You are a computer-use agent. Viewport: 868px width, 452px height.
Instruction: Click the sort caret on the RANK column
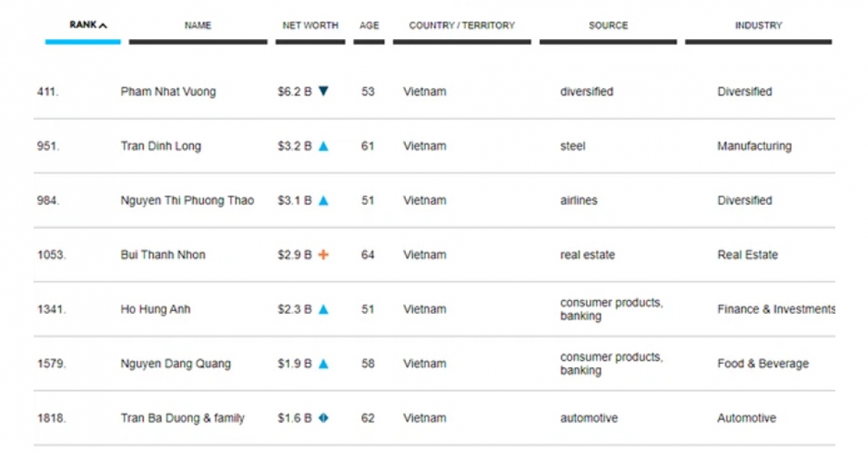[101, 24]
